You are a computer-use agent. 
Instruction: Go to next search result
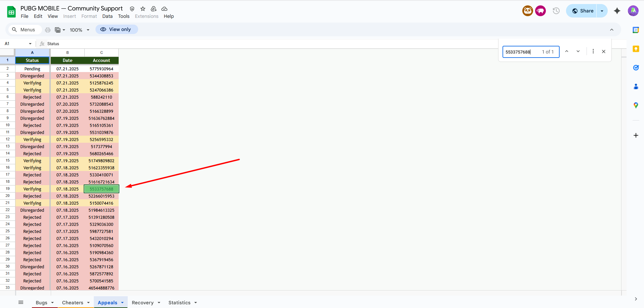pyautogui.click(x=578, y=52)
